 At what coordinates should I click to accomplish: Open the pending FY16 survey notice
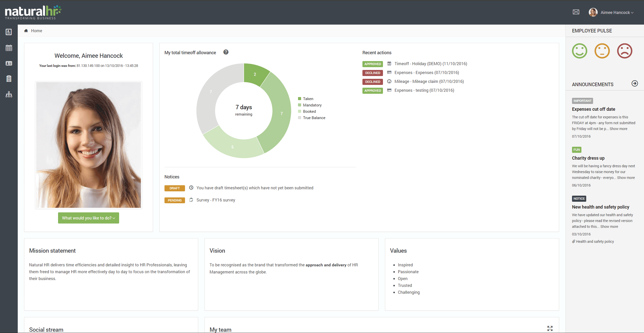click(x=215, y=200)
